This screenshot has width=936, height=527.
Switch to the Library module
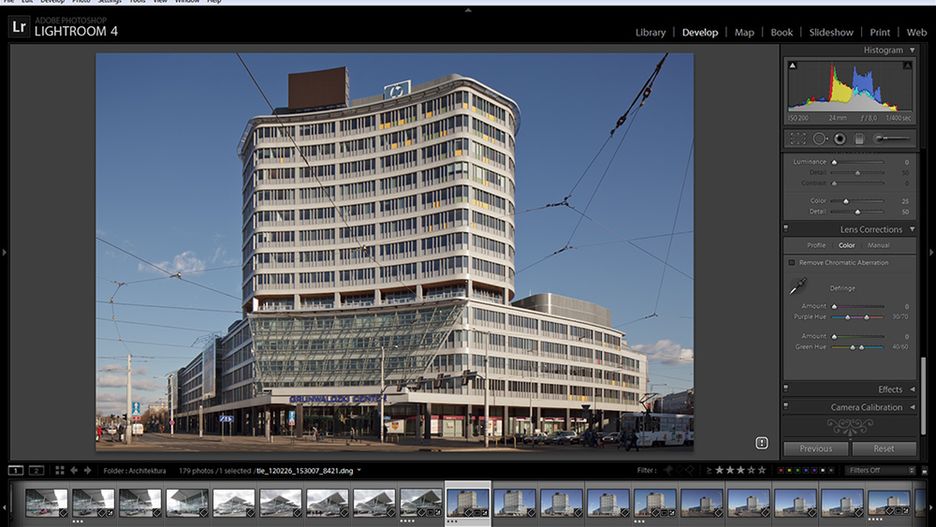pyautogui.click(x=650, y=32)
